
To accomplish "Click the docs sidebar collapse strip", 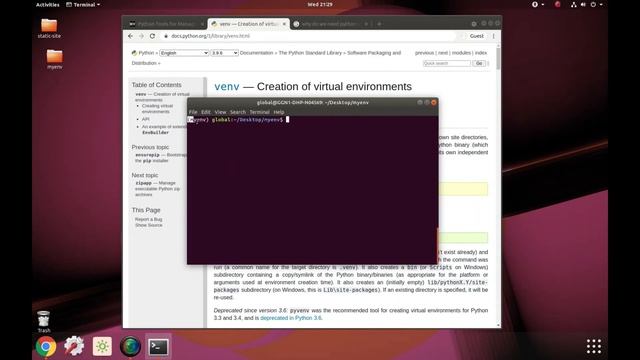I will 205,202.
